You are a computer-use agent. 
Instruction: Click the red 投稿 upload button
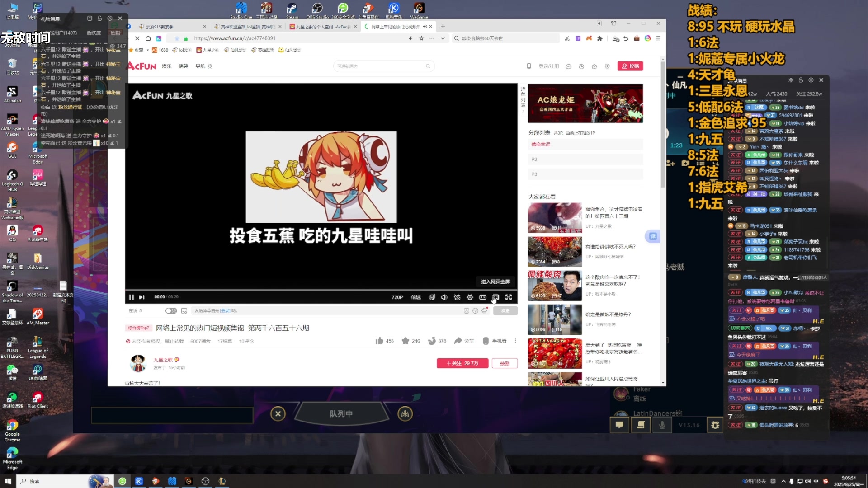(630, 66)
